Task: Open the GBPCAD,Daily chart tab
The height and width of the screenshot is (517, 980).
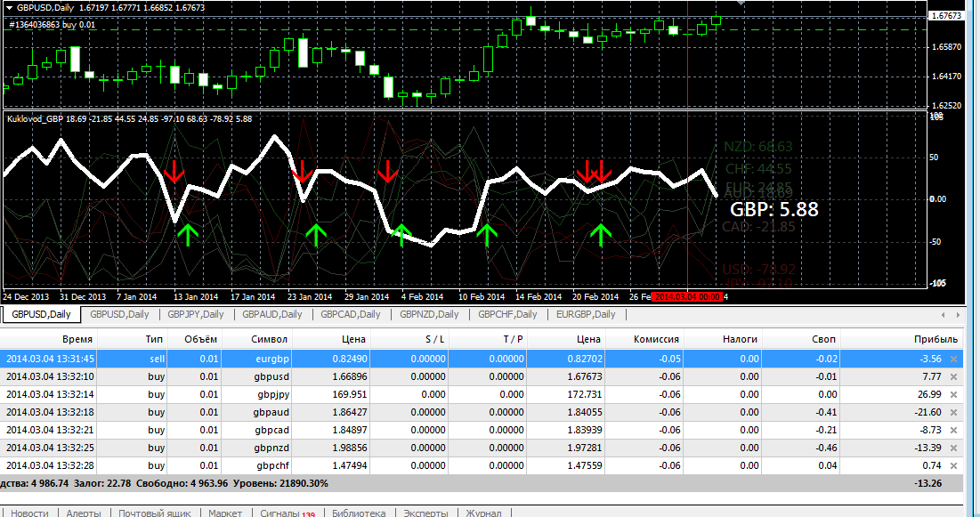Action: (x=350, y=314)
